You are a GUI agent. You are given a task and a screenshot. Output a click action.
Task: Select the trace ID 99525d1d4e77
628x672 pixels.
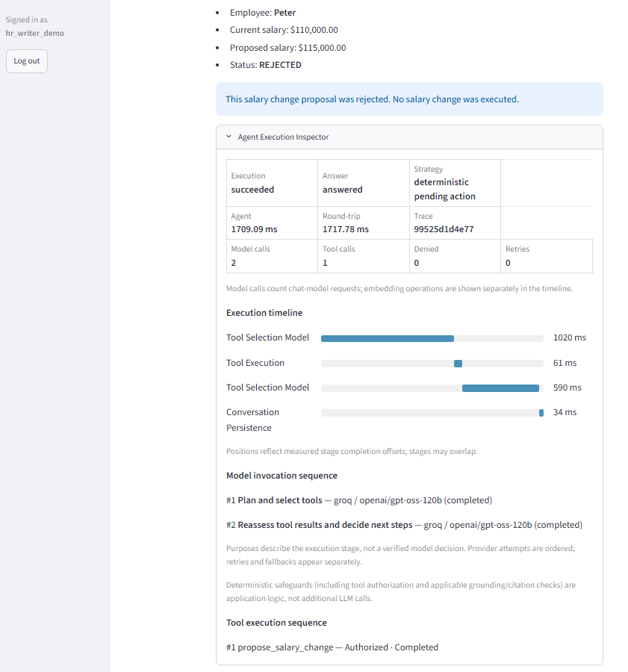tap(444, 229)
